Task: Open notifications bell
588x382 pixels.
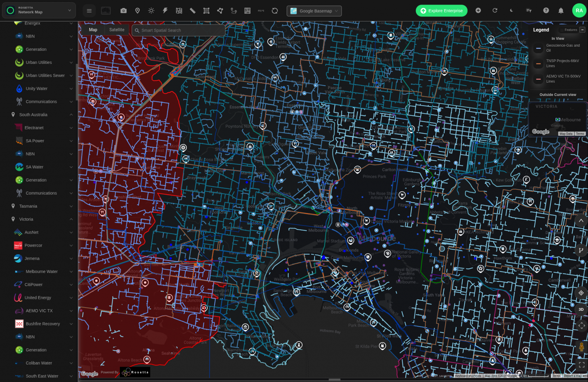Action: [561, 10]
